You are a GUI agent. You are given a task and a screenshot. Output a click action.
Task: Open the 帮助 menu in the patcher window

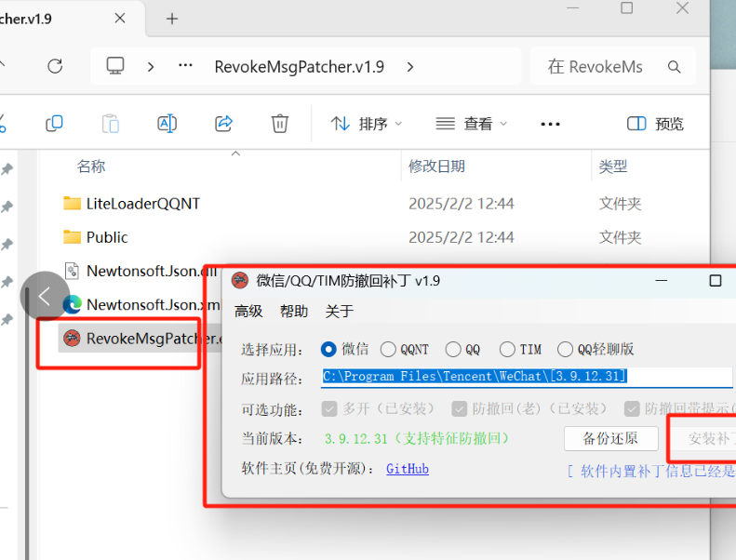294,312
